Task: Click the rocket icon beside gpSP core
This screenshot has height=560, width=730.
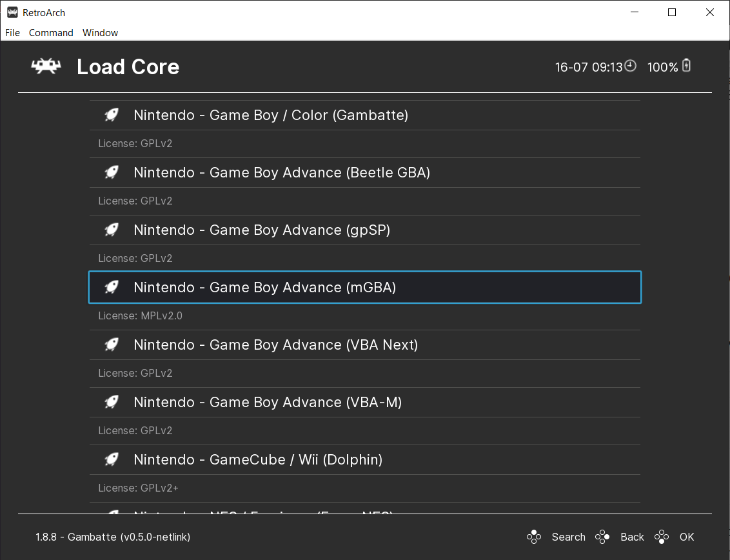Action: (112, 230)
